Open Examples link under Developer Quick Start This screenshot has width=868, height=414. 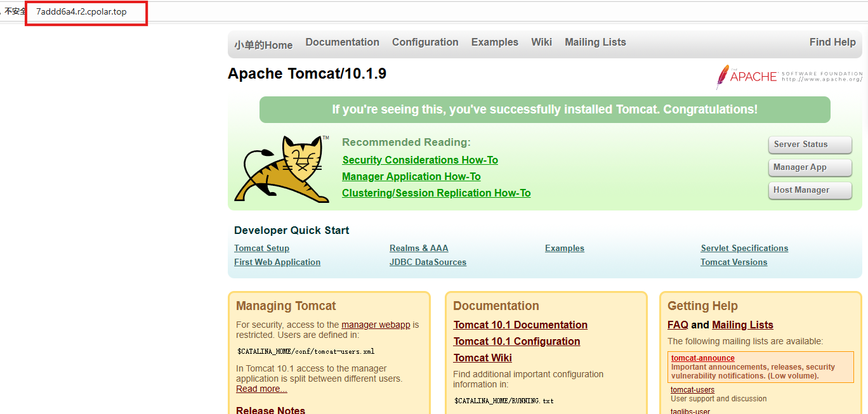pos(565,249)
